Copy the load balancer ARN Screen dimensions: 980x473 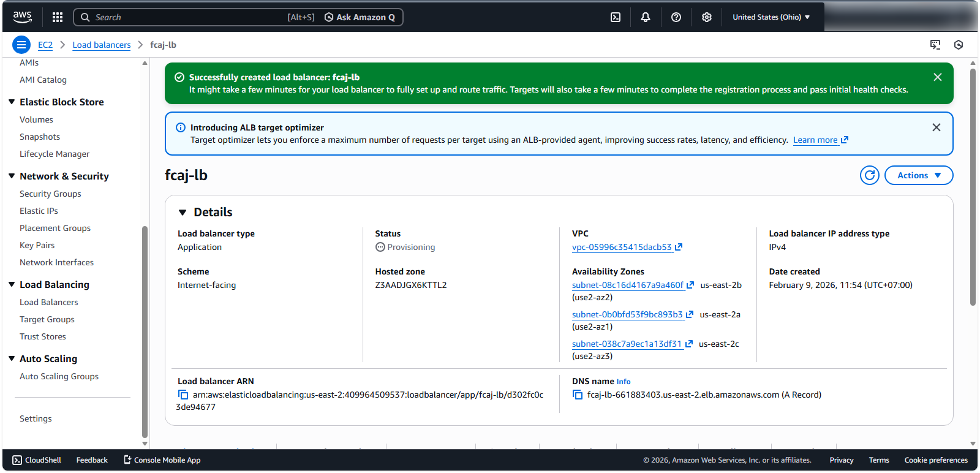[x=183, y=395]
